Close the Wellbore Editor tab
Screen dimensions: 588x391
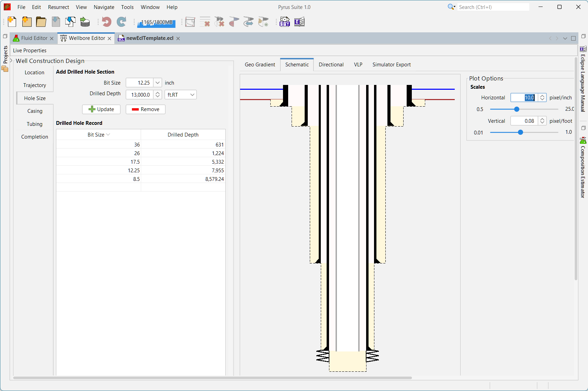110,39
